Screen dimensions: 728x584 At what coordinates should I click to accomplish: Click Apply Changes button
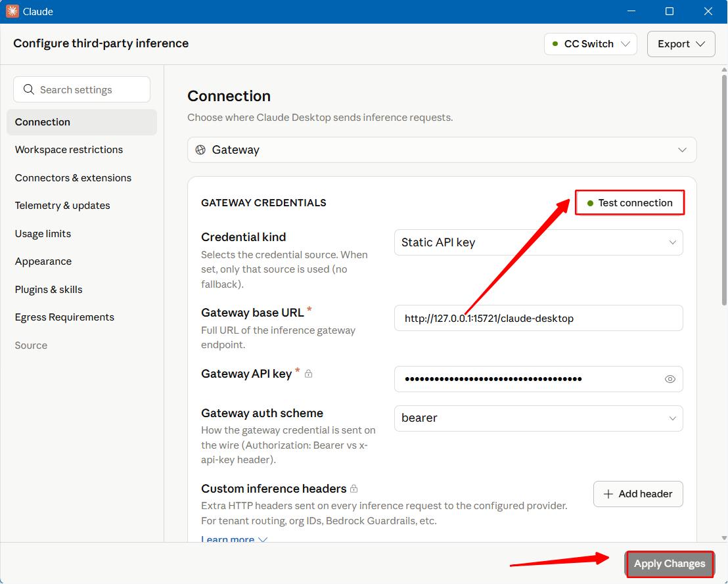(669, 564)
